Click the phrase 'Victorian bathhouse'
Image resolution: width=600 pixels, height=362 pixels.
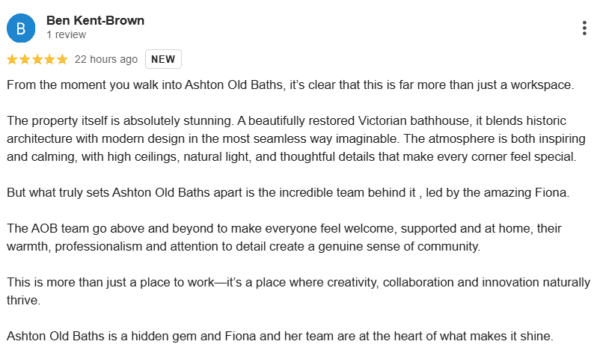click(x=413, y=121)
